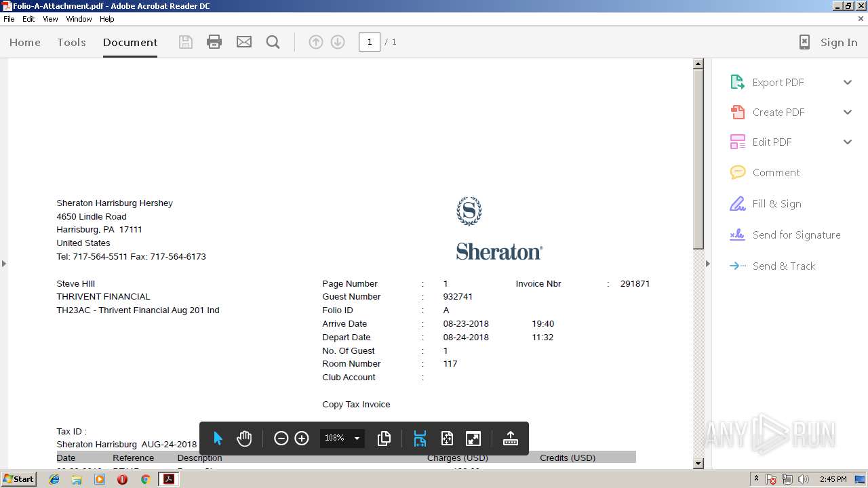Send file by email via the envelope icon
Image resolution: width=868 pixels, height=488 pixels.
244,42
